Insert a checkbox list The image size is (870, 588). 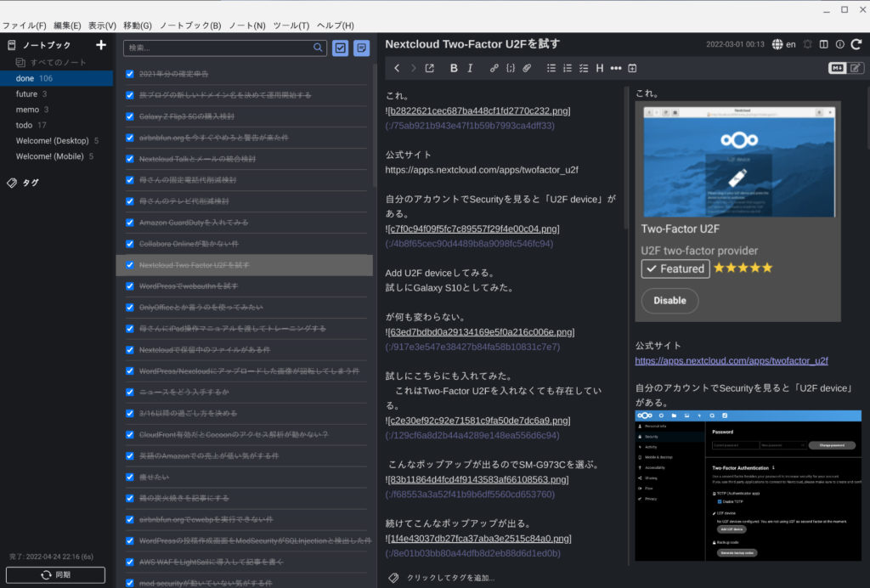(x=584, y=68)
